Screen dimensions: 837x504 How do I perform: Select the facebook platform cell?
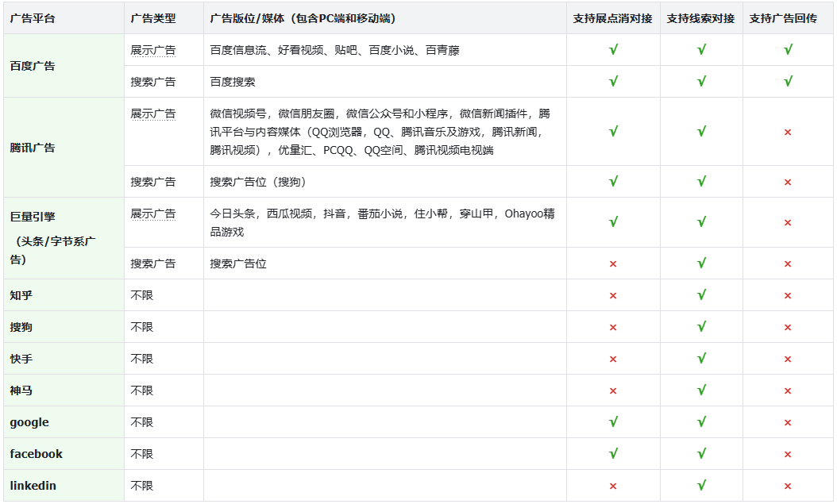coord(64,454)
